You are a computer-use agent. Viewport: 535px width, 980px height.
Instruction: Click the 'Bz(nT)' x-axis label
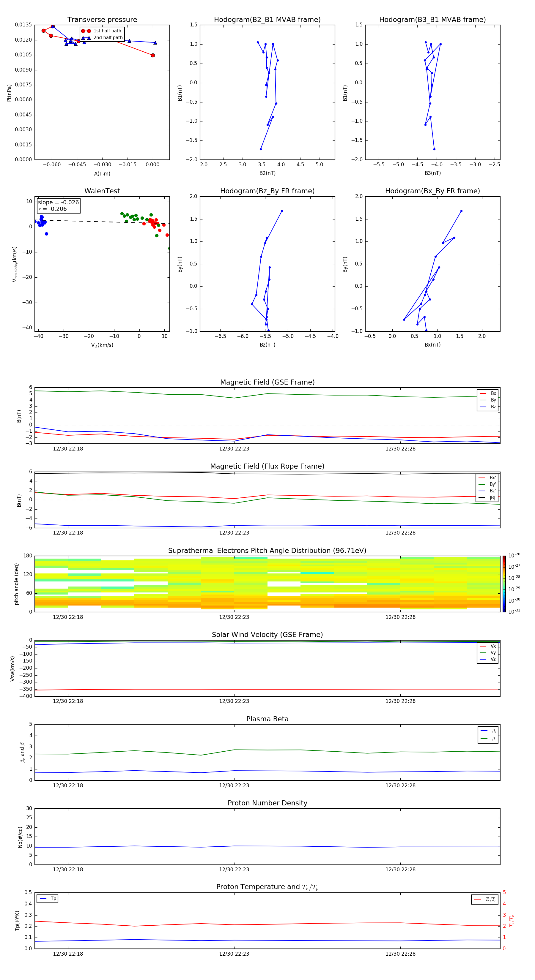tap(267, 345)
